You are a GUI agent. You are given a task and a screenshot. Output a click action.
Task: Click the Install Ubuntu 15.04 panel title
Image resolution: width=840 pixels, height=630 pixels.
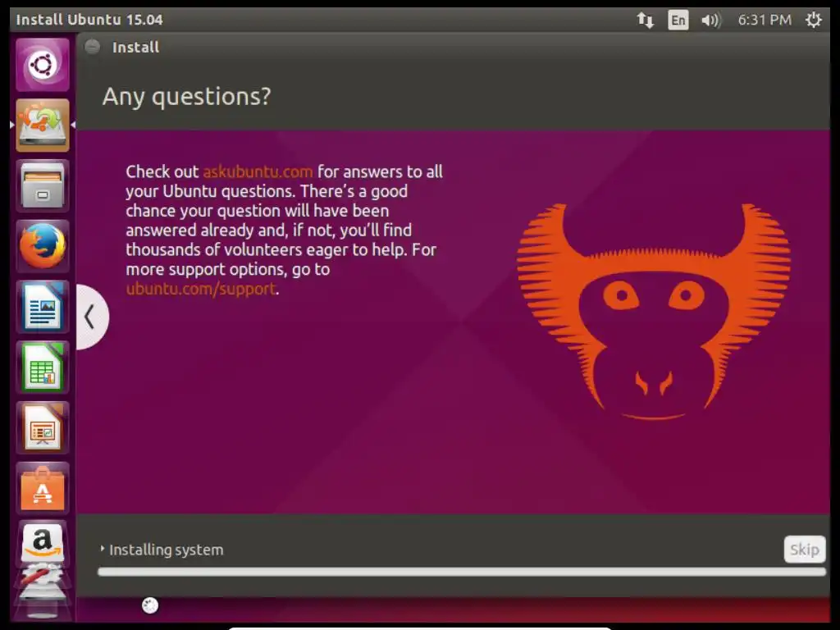[x=89, y=20]
